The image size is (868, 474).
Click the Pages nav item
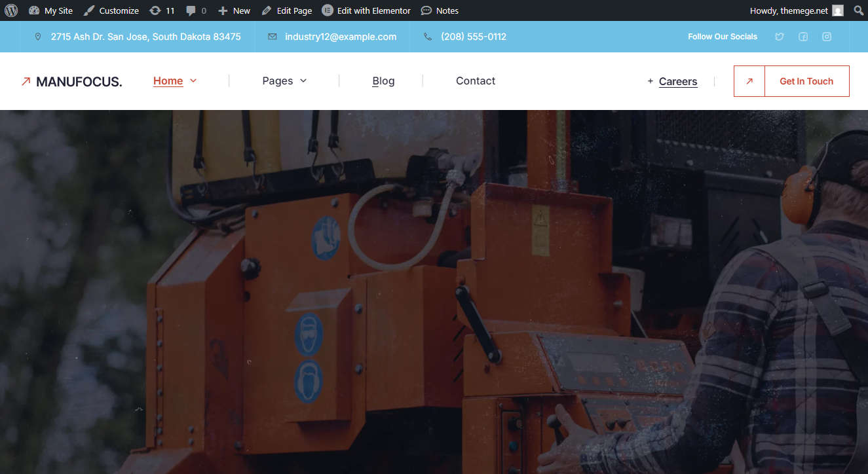point(278,81)
